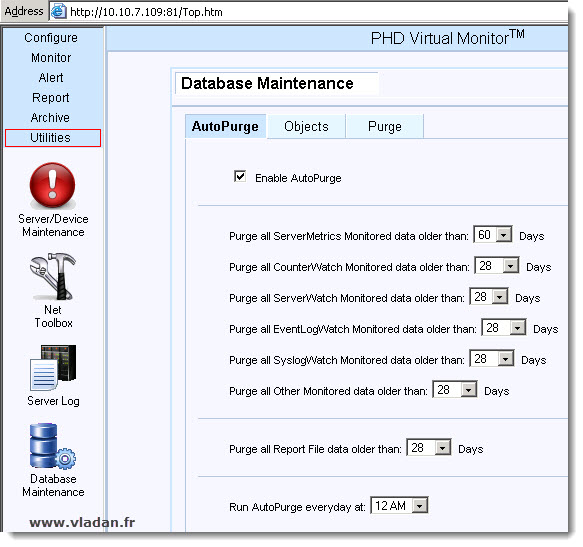Open the Net Toolbox hammer icon

click(52, 277)
